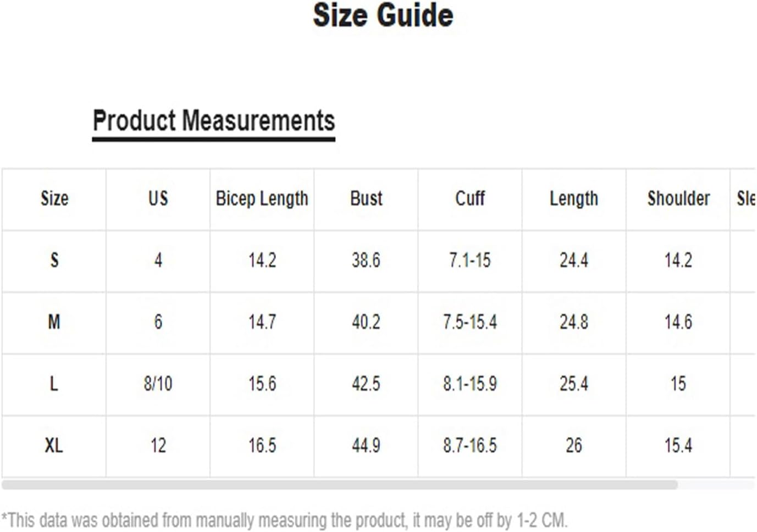Select the Size column header
Image resolution: width=757 pixels, height=532 pixels.
click(54, 198)
